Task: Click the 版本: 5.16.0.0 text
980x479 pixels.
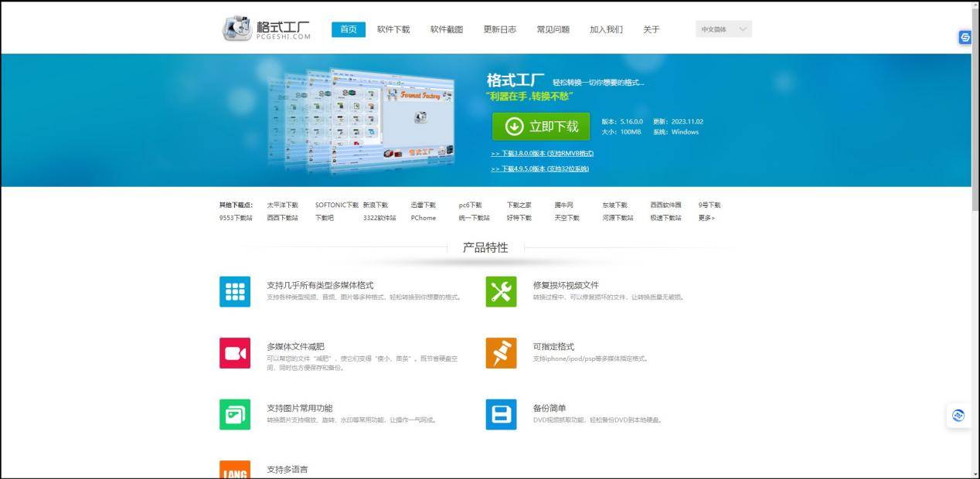Action: 622,121
